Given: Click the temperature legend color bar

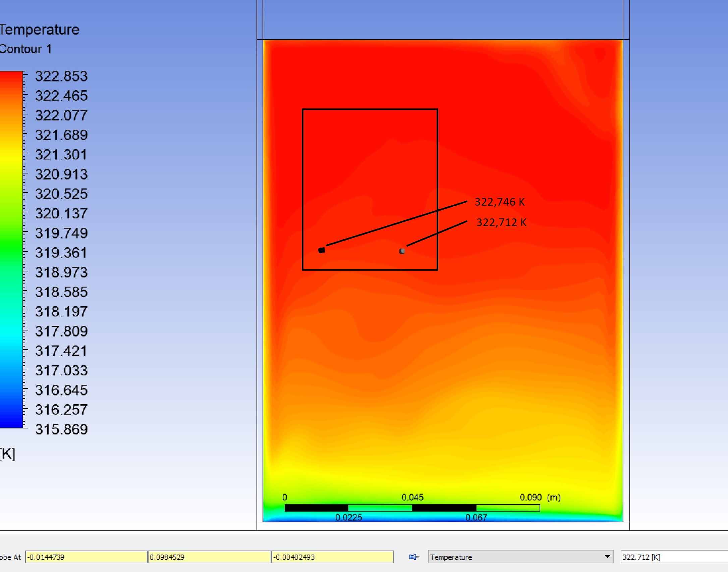Looking at the screenshot, I should point(11,250).
